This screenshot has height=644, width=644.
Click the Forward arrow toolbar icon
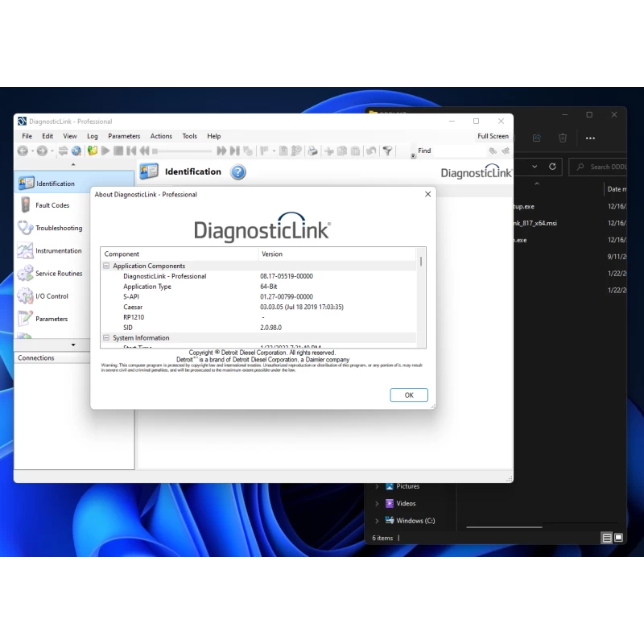pyautogui.click(x=42, y=151)
